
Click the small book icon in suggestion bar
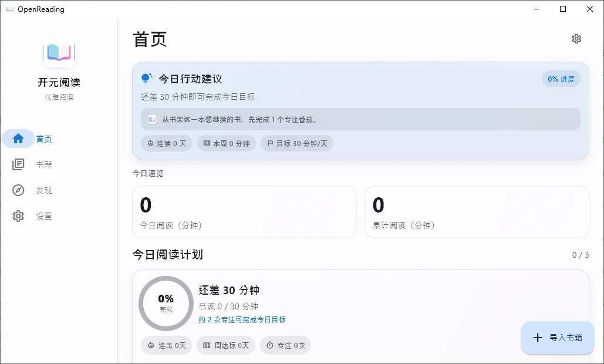click(x=152, y=119)
